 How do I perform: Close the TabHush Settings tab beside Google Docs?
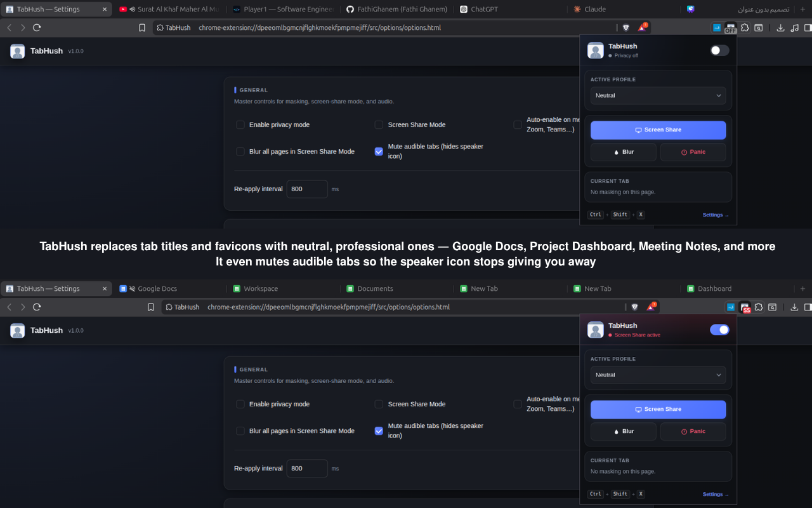(x=105, y=289)
